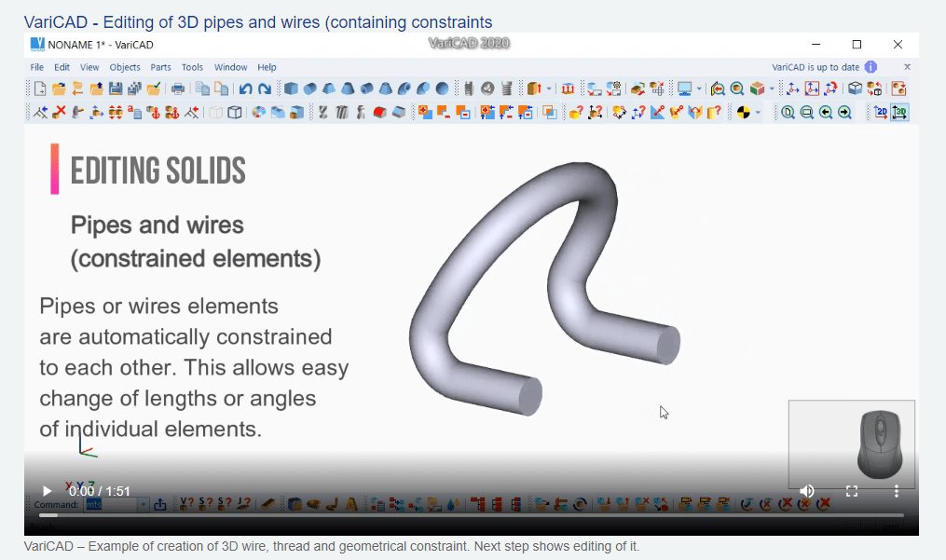Click the monitor display settings icon

tap(684, 89)
